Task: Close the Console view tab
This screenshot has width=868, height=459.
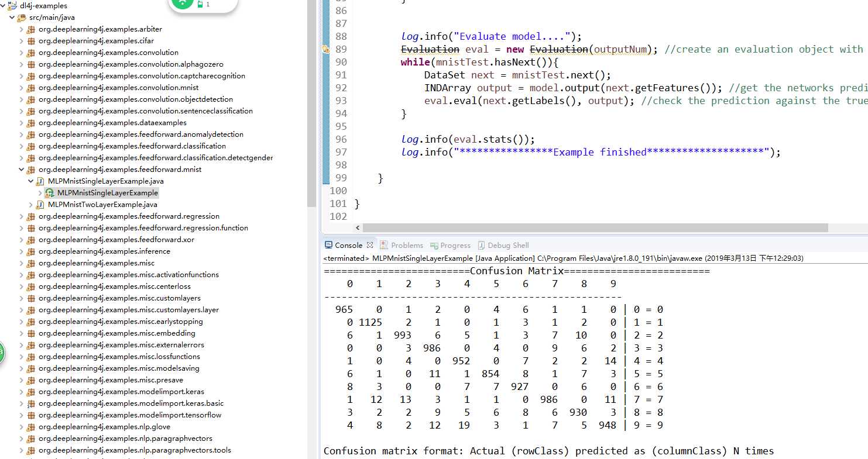Action: [370, 246]
